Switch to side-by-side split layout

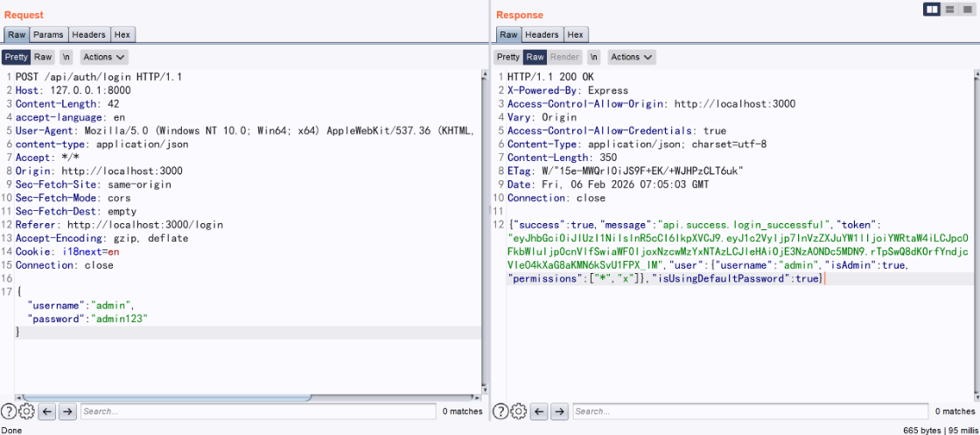pos(933,9)
